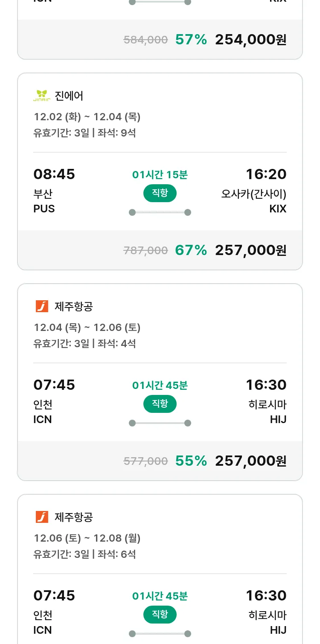Click the 16:20 Osaka Kansai arrival time
The image size is (320, 644).
(x=266, y=174)
